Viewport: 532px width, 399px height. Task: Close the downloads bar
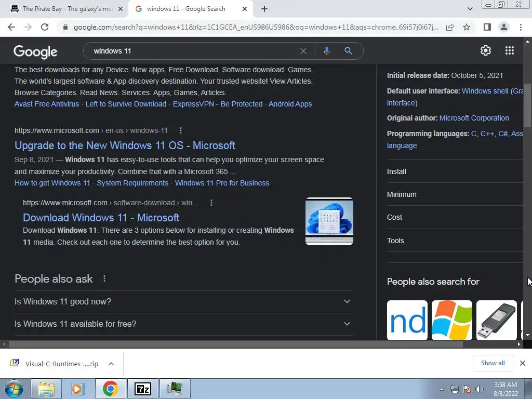point(523,363)
